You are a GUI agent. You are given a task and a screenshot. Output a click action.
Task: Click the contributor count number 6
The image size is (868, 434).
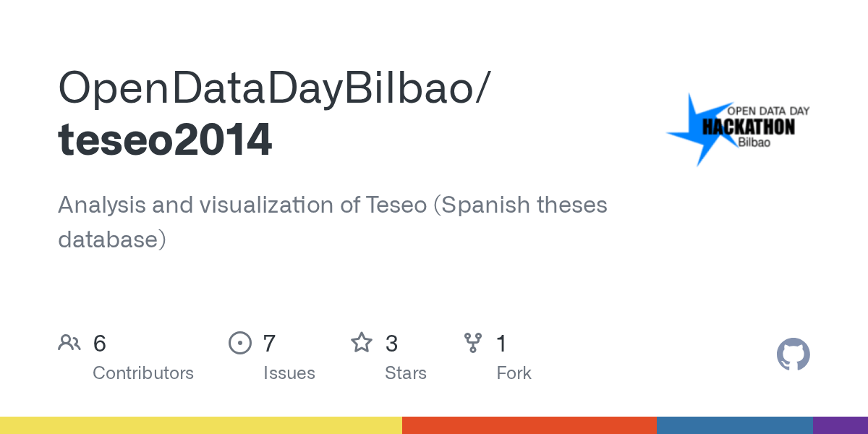pos(100,344)
